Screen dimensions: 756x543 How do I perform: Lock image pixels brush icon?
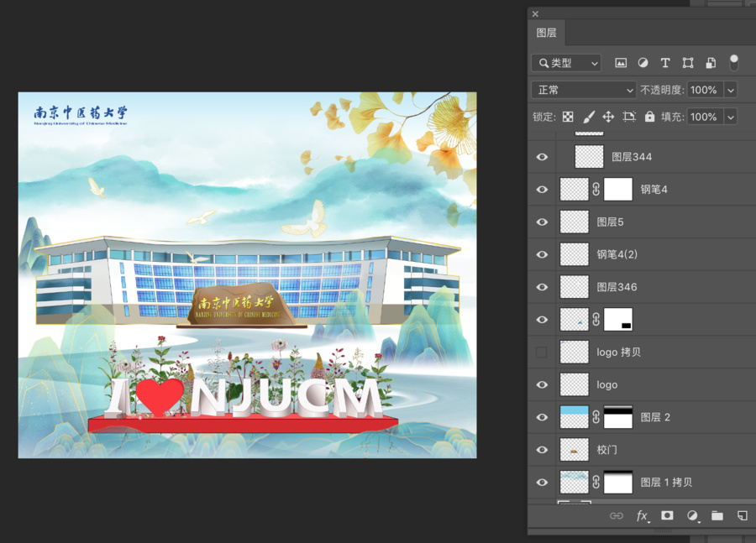tap(589, 117)
